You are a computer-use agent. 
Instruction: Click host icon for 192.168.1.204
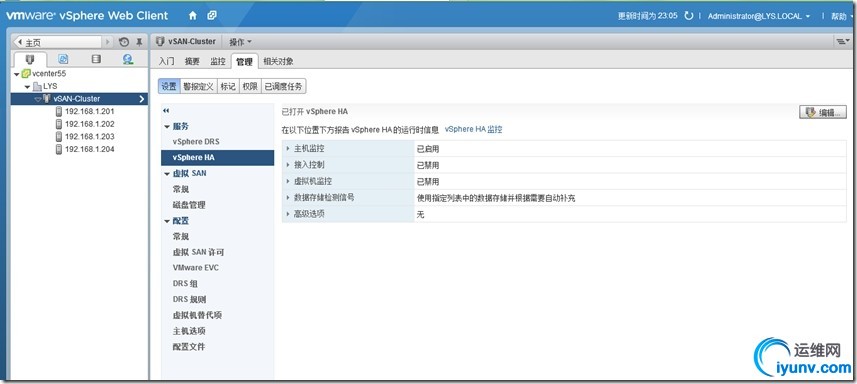click(x=59, y=149)
